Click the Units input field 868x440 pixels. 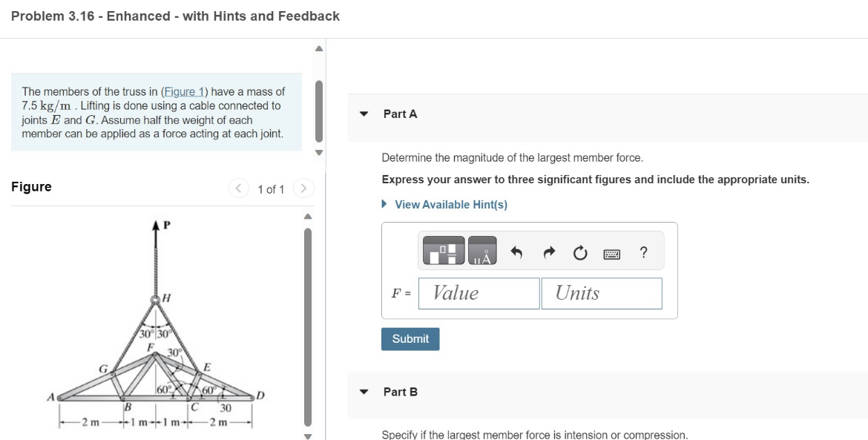pos(602,293)
